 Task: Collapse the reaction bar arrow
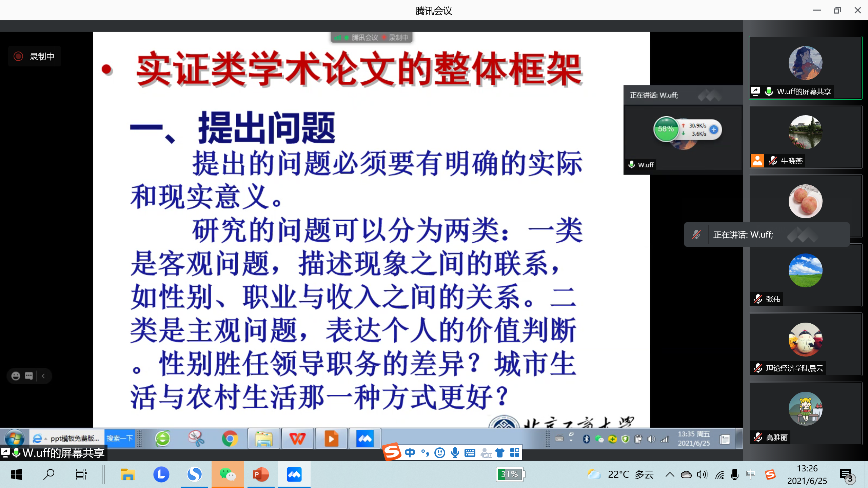(43, 376)
